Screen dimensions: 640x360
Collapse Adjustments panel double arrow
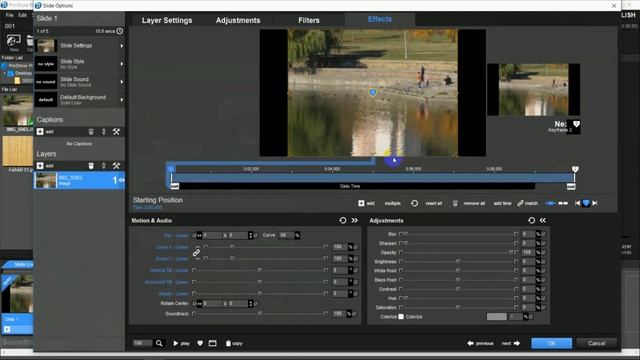pos(543,220)
